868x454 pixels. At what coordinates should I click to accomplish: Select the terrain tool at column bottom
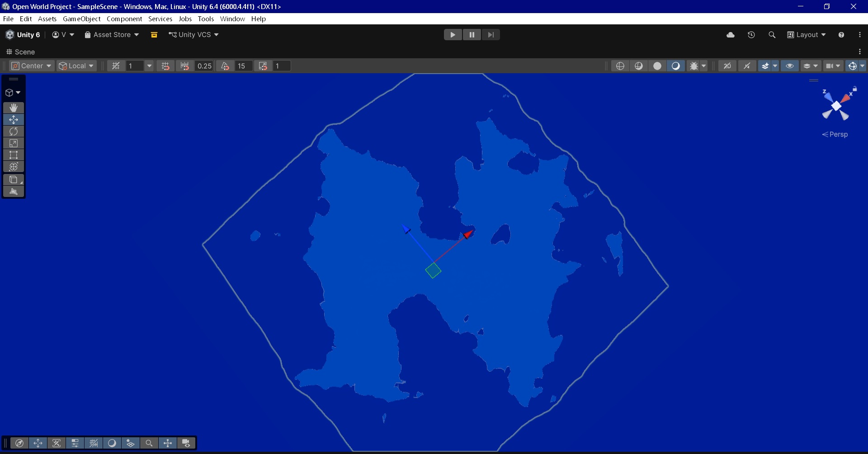(x=14, y=192)
